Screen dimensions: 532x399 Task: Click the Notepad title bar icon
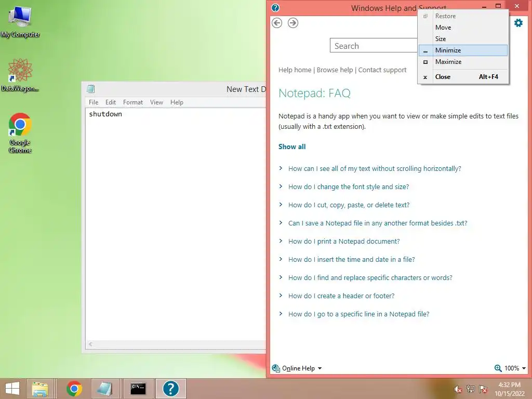pyautogui.click(x=90, y=89)
